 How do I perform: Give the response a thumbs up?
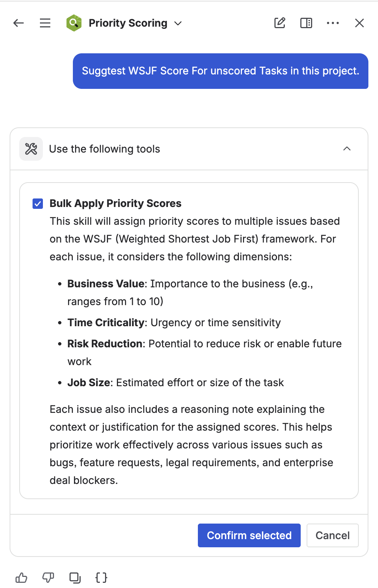22,577
